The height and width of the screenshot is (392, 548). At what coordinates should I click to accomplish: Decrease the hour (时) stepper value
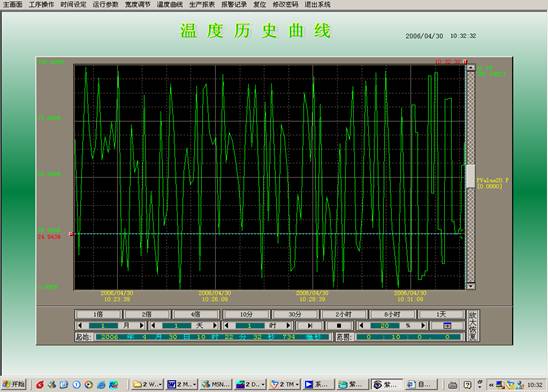click(226, 326)
